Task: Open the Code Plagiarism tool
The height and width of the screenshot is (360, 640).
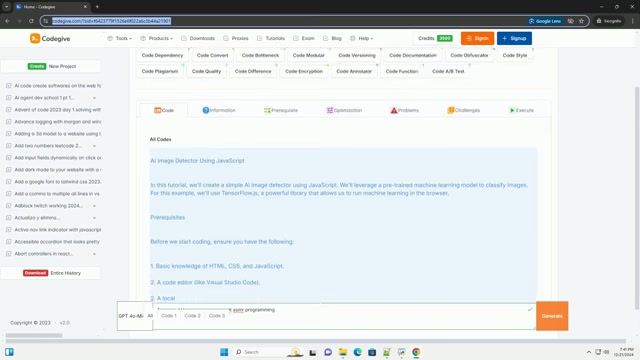Action: [x=160, y=71]
